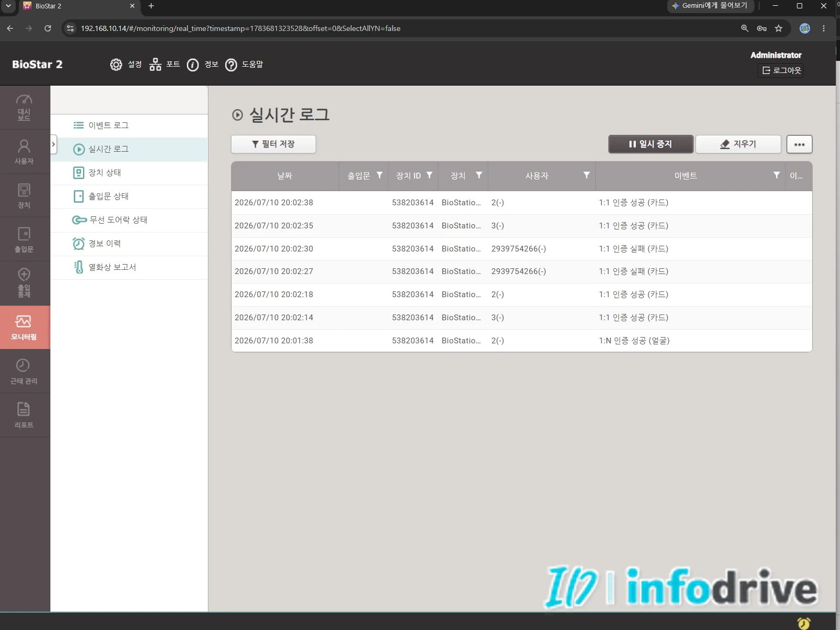Go to Dashboard in the sidebar
This screenshot has height=630, width=840.
pyautogui.click(x=25, y=108)
